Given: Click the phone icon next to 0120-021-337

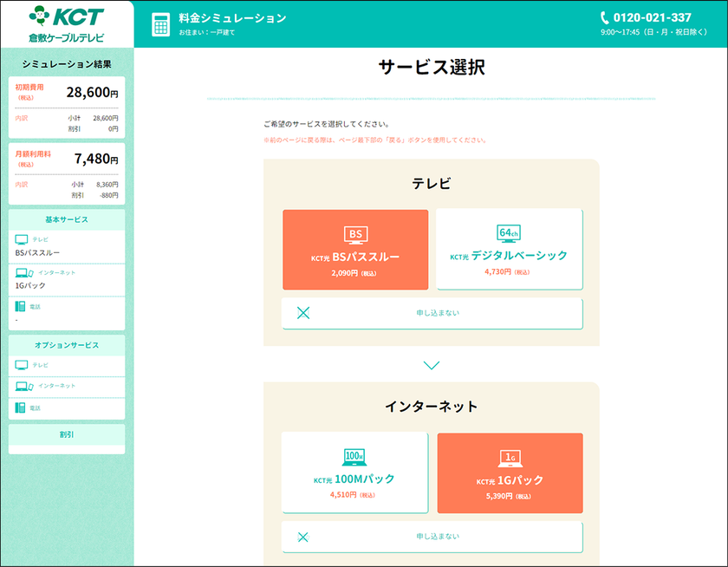Looking at the screenshot, I should point(605,17).
